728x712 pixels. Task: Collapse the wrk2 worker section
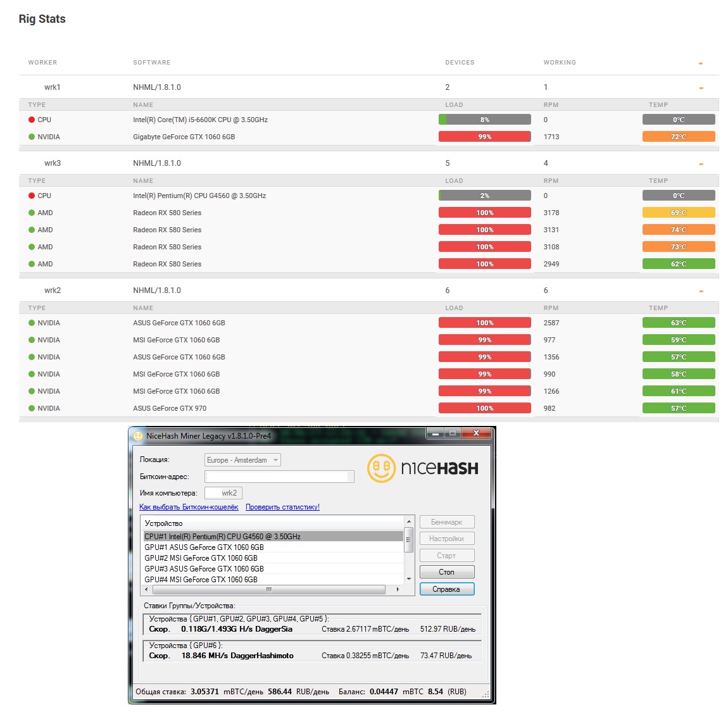[x=701, y=291]
